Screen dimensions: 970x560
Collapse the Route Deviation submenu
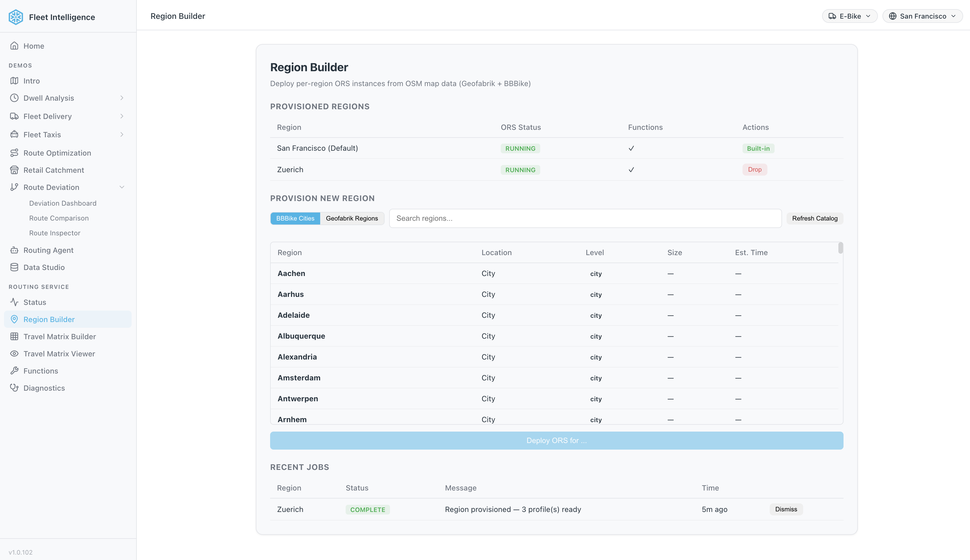122,187
